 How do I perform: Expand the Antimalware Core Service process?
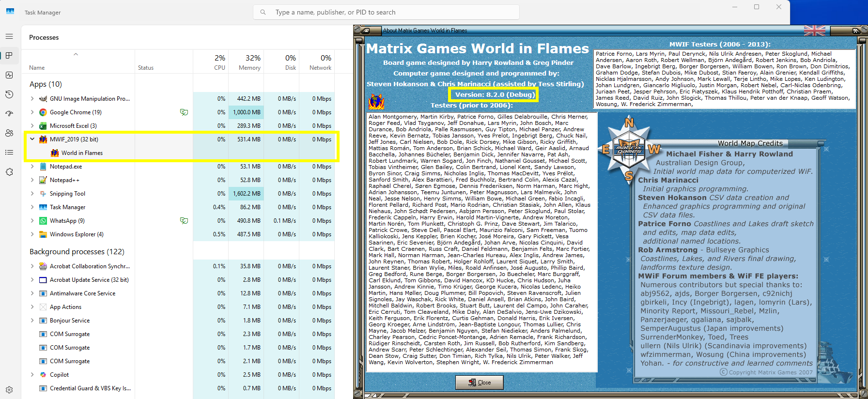pyautogui.click(x=32, y=293)
